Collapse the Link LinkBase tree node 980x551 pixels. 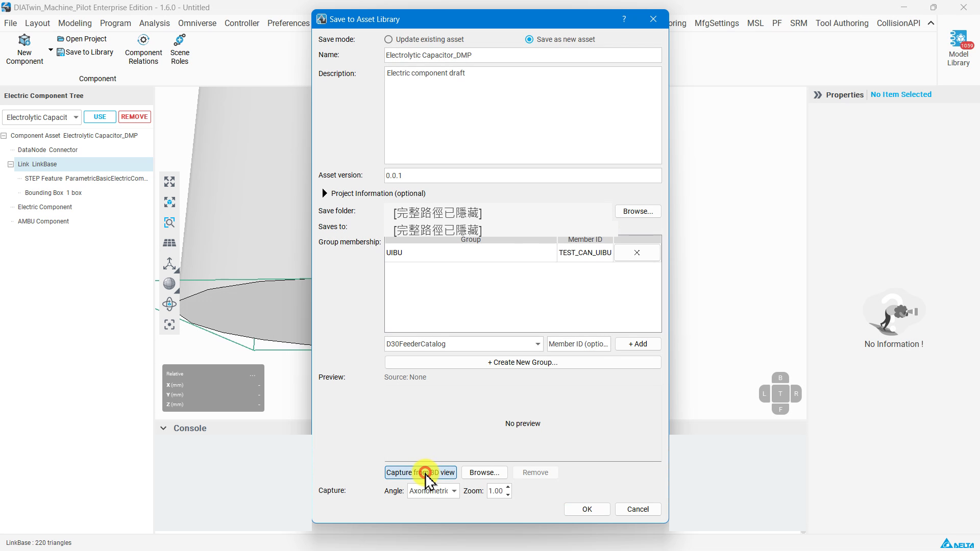coord(11,164)
